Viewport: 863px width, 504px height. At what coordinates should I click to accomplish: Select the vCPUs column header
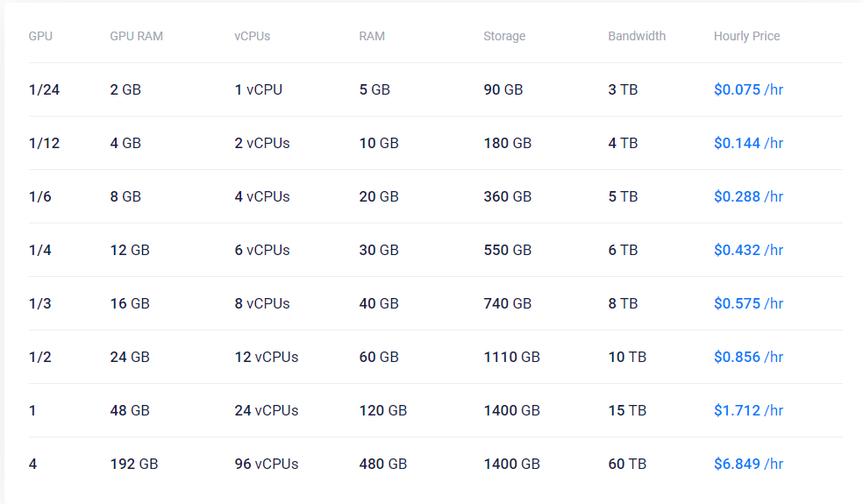252,36
